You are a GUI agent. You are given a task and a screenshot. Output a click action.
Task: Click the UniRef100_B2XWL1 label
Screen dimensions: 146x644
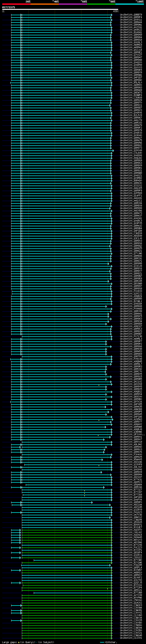[x=131, y=301]
